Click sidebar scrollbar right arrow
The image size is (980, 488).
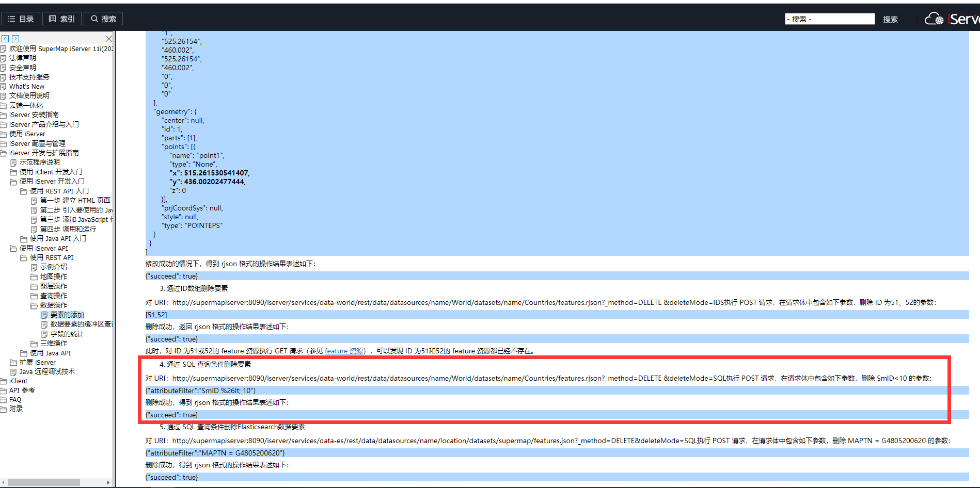(x=108, y=483)
